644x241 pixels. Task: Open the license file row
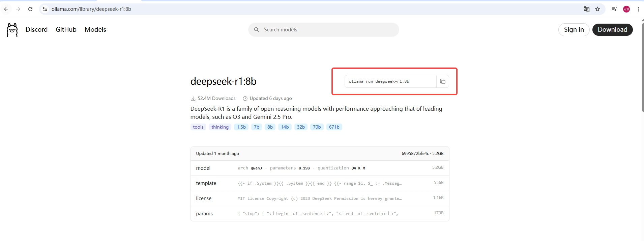320,198
